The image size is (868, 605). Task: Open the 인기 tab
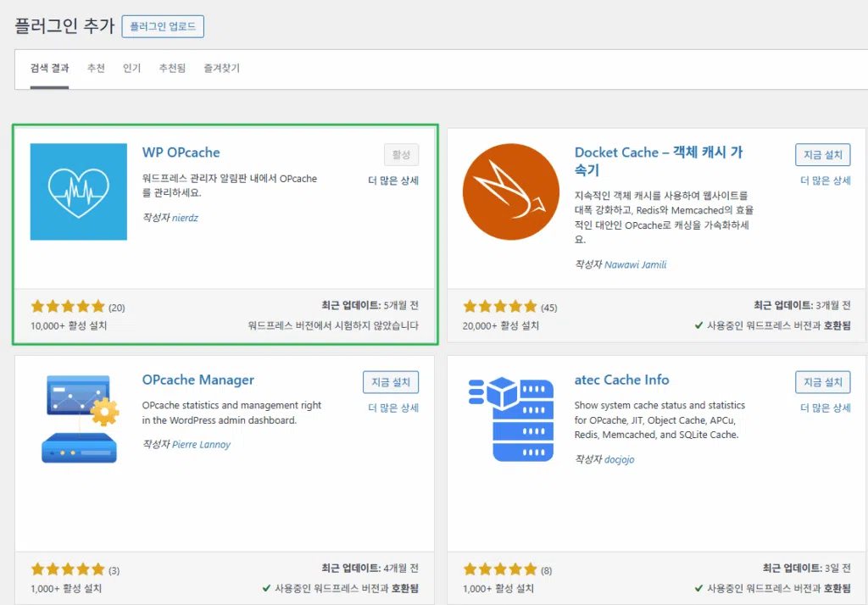131,68
